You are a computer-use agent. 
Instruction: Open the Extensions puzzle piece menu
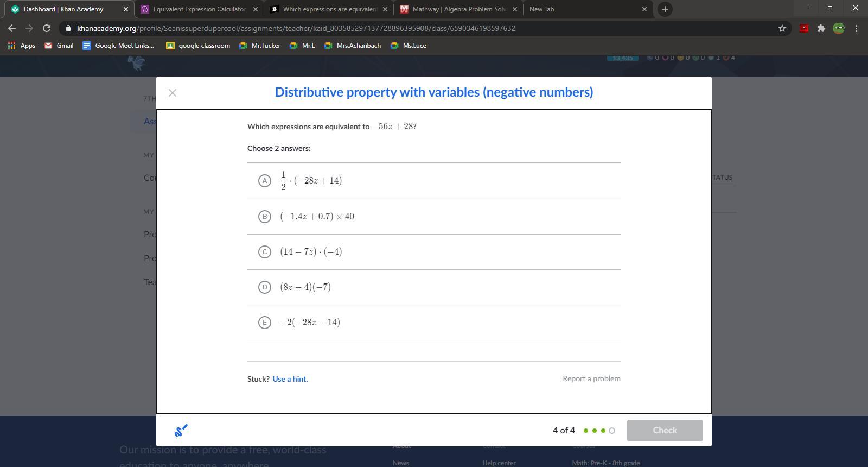[821, 28]
